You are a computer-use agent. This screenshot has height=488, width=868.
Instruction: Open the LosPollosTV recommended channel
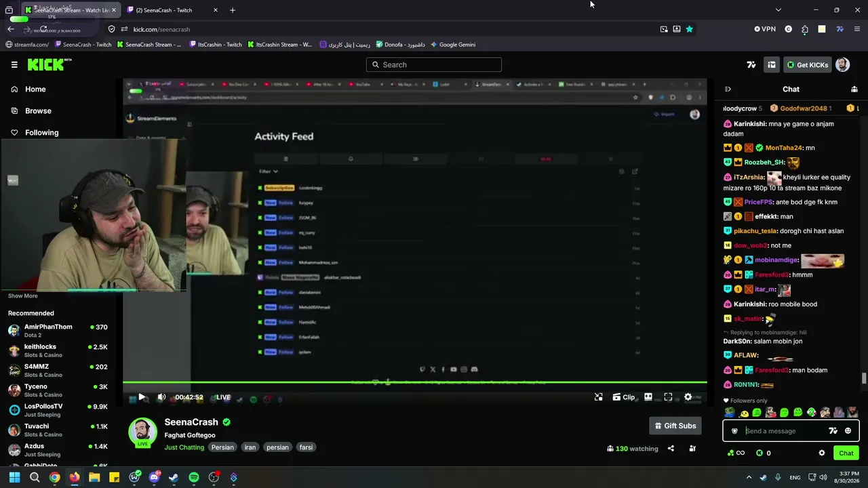coord(58,410)
